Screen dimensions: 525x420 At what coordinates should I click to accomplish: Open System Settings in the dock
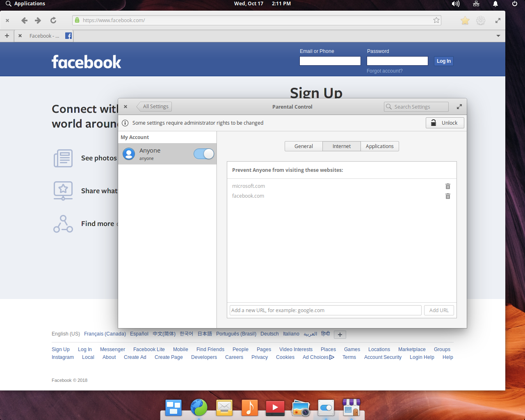[x=326, y=408]
